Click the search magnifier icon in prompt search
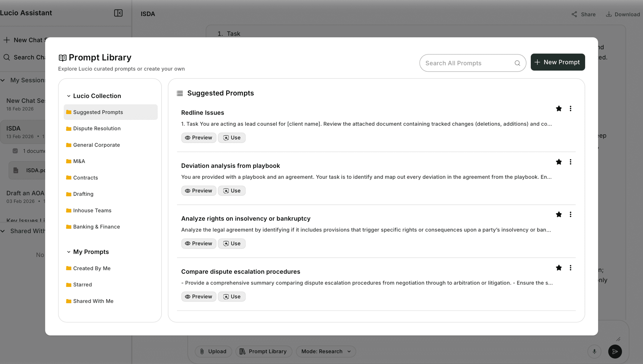643x364 pixels. 517,63
